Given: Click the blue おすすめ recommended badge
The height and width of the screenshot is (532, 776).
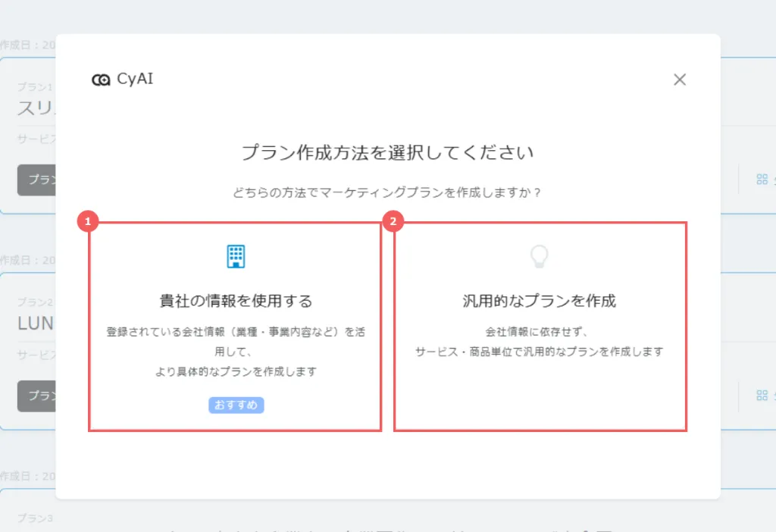Looking at the screenshot, I should tap(236, 405).
